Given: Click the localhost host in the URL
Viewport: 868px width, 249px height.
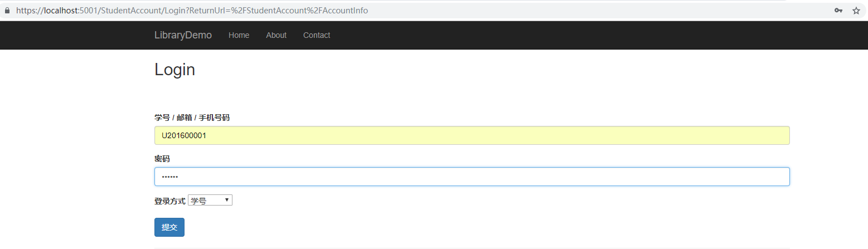Looking at the screenshot, I should click(56, 11).
